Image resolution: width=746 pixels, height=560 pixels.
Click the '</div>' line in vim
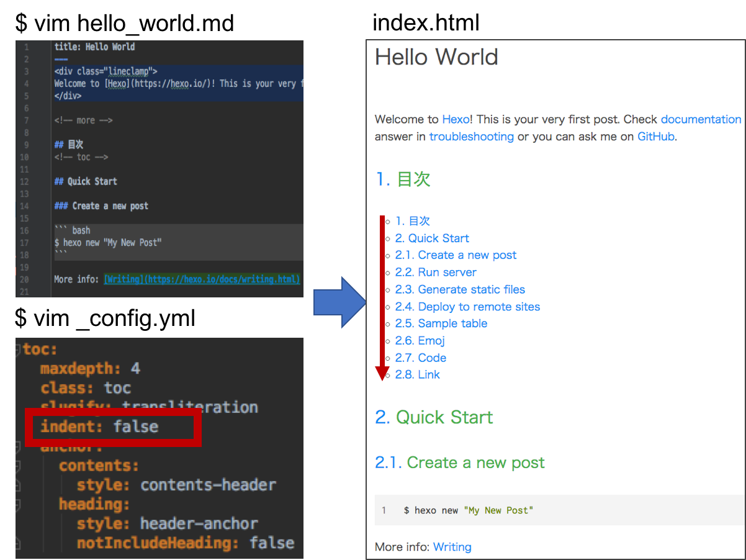pos(68,96)
